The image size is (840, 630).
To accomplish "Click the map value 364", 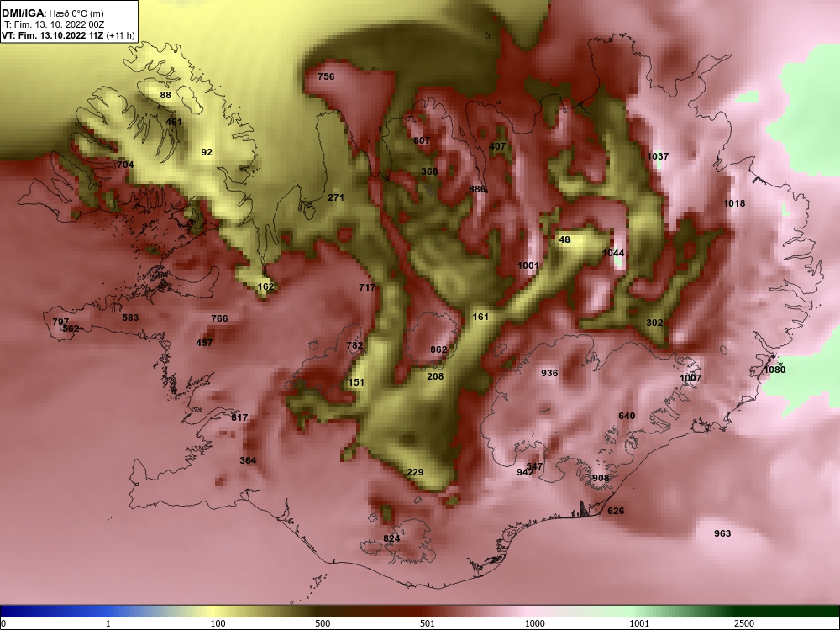I will point(248,460).
